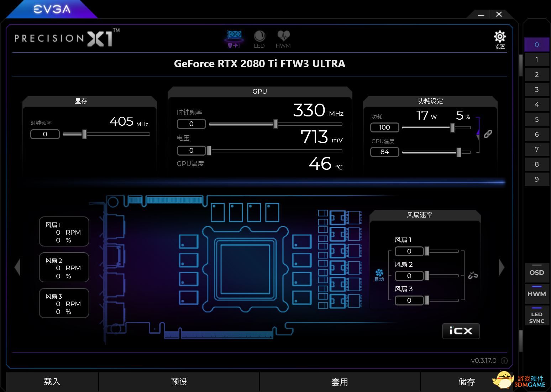The height and width of the screenshot is (392, 551).
Task: Click the Fan 2 speed input field
Action: point(409,276)
